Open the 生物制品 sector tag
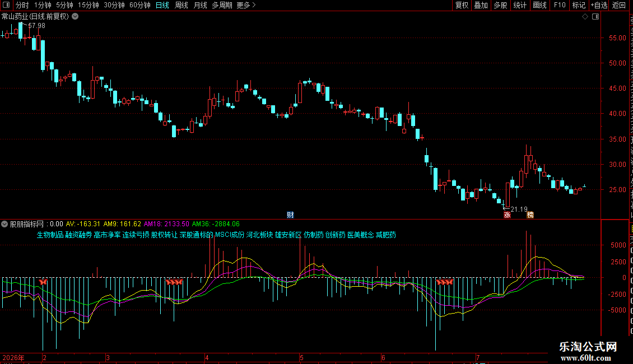Image resolution: width=633 pixels, height=364 pixels. [50, 235]
